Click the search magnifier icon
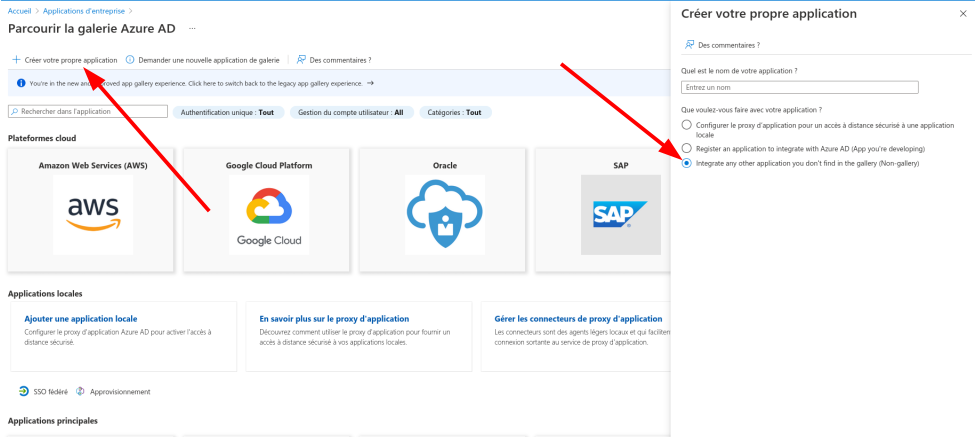Screen dimensions: 975x439 coord(16,112)
